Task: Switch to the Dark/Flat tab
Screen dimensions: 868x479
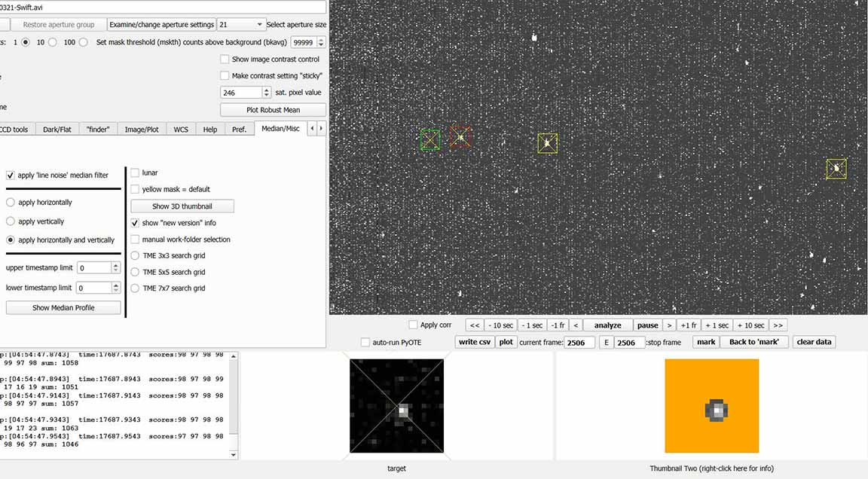Action: point(57,130)
